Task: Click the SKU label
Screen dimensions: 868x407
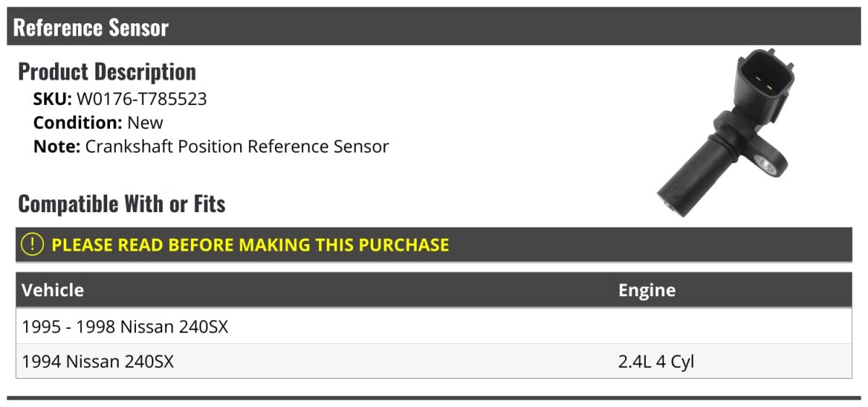Action: click(x=52, y=98)
